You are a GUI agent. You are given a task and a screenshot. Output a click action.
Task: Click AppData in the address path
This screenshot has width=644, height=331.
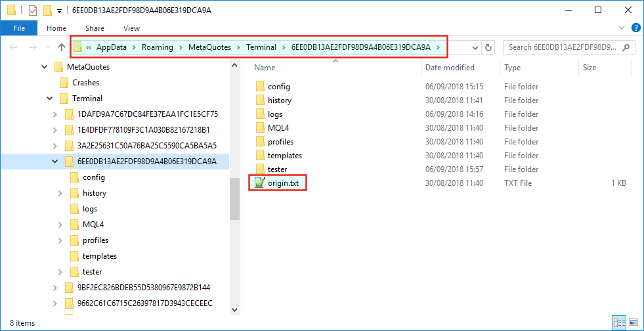tap(112, 47)
